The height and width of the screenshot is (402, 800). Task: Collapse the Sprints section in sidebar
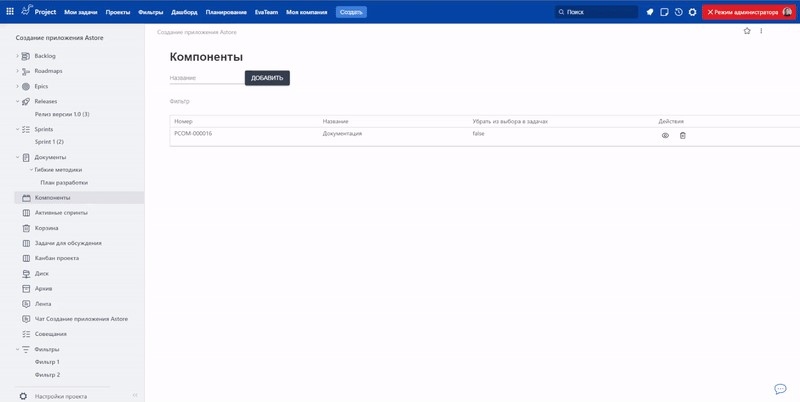[x=17, y=130]
